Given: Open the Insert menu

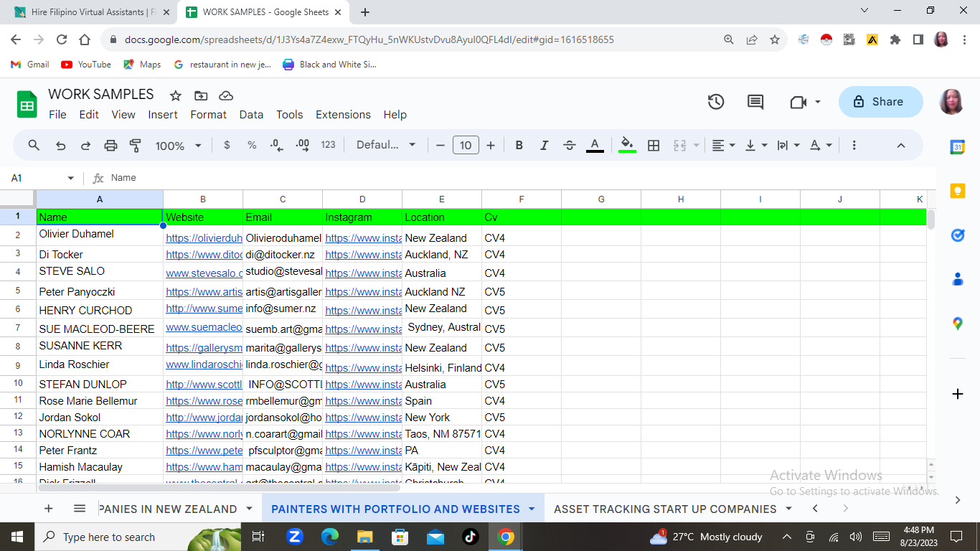Looking at the screenshot, I should point(163,115).
